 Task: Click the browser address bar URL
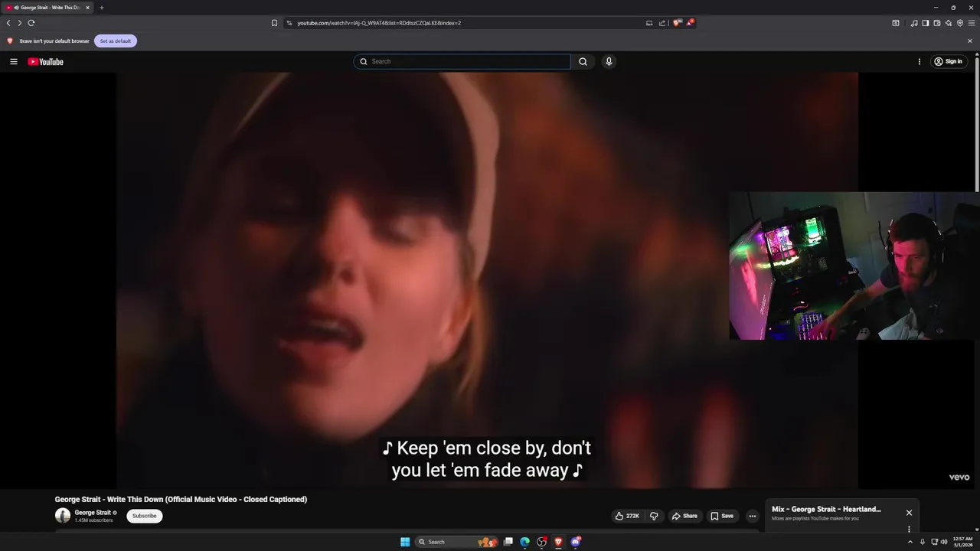tap(379, 23)
